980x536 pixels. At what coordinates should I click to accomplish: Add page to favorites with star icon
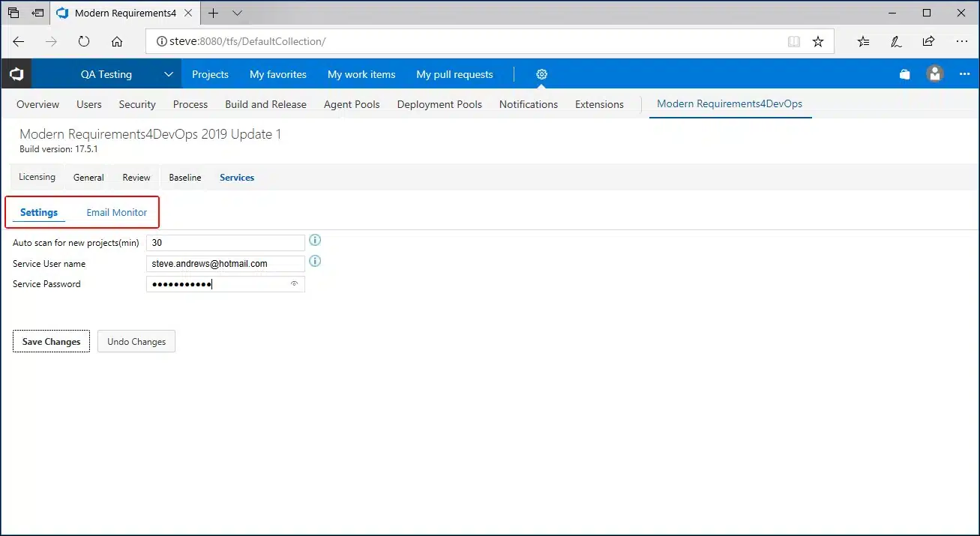click(x=818, y=42)
